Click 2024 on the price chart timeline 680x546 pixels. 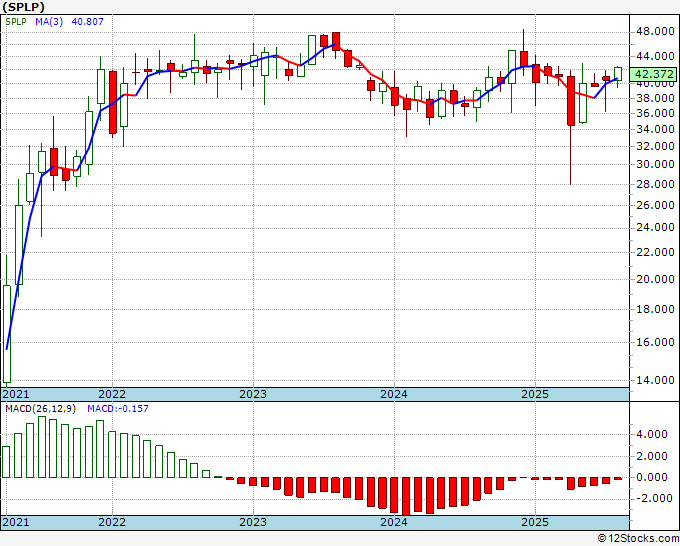pos(394,394)
